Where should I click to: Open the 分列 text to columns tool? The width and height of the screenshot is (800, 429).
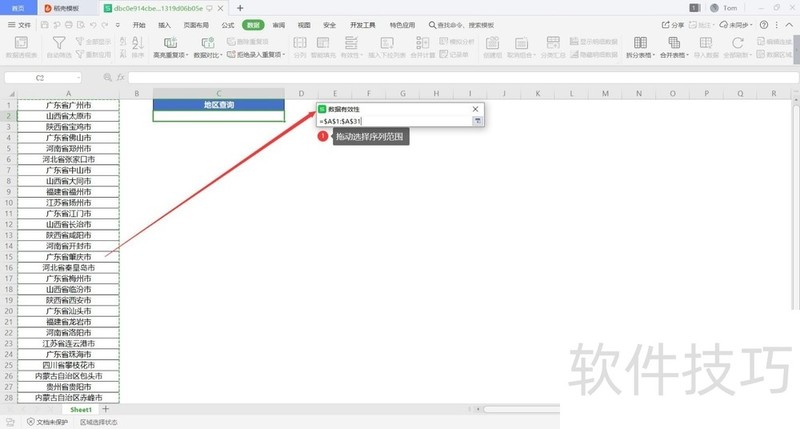[x=300, y=47]
